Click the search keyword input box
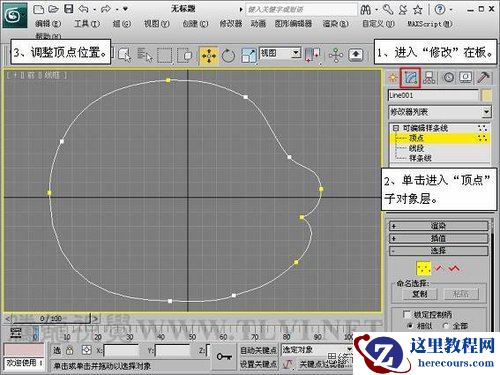Image resolution: width=500 pixels, height=375 pixels. [301, 9]
